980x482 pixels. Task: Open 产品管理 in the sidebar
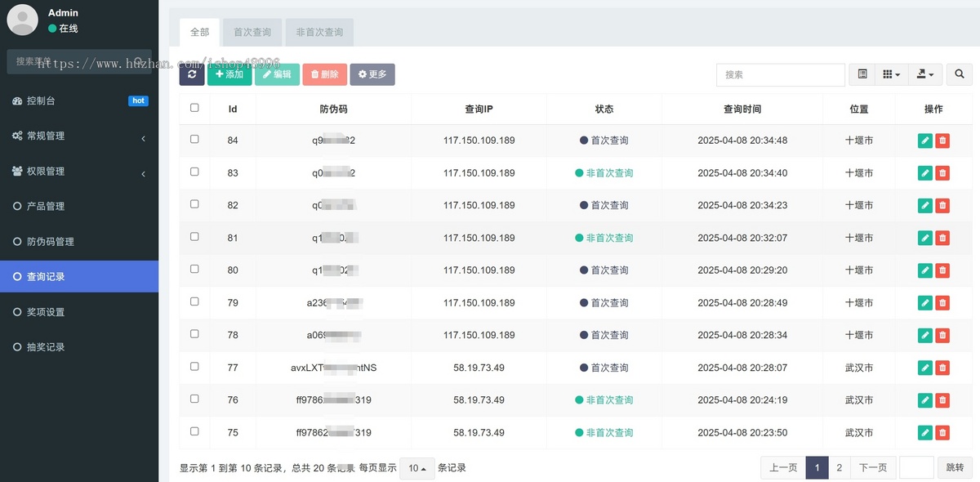point(79,206)
